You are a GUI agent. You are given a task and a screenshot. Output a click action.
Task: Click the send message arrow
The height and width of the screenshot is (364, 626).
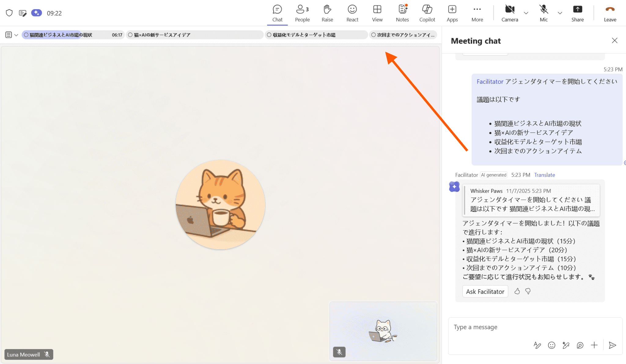click(612, 345)
